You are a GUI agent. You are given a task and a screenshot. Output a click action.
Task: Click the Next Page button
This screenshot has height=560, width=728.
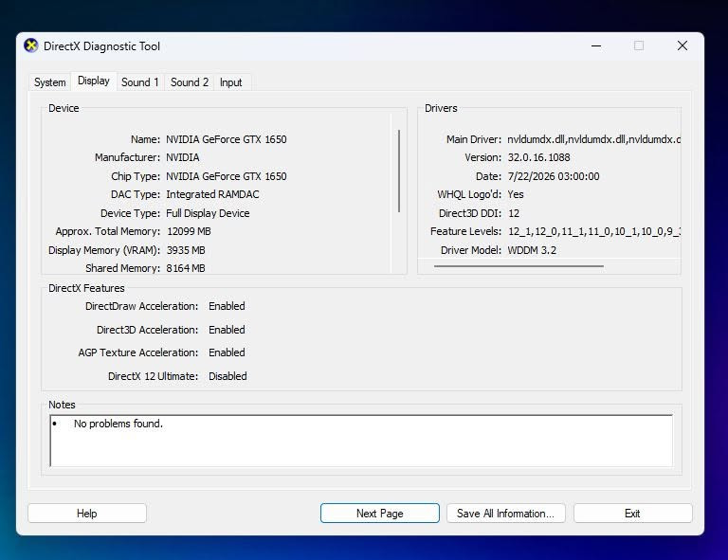[380, 514]
